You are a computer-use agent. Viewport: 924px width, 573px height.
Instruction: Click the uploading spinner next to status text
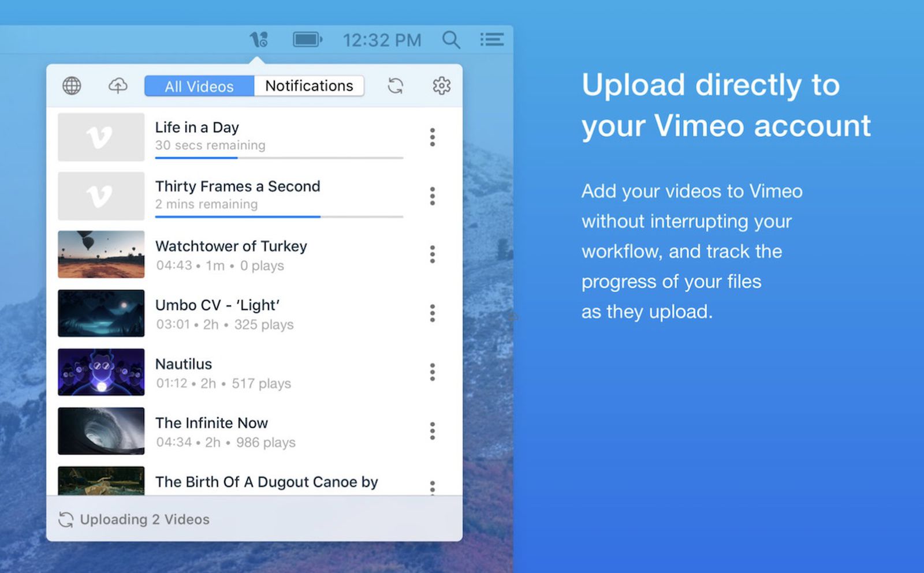[x=66, y=519]
